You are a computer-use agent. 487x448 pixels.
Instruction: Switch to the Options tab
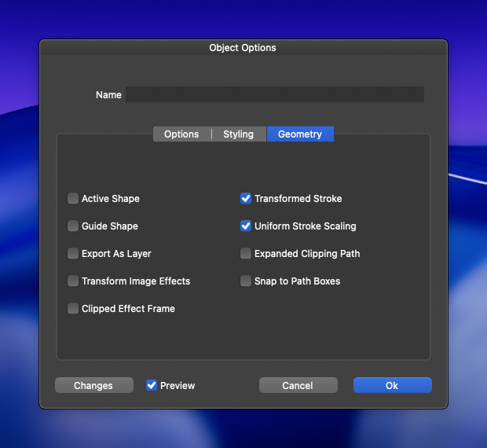181,134
